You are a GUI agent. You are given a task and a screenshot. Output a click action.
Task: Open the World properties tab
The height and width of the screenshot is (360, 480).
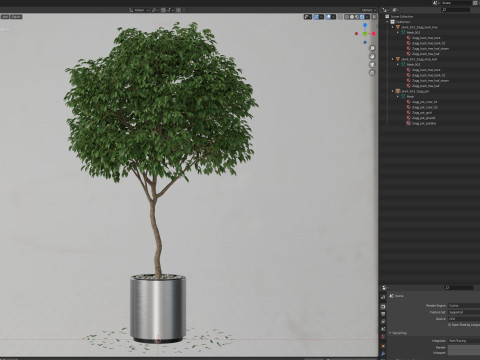(383, 337)
